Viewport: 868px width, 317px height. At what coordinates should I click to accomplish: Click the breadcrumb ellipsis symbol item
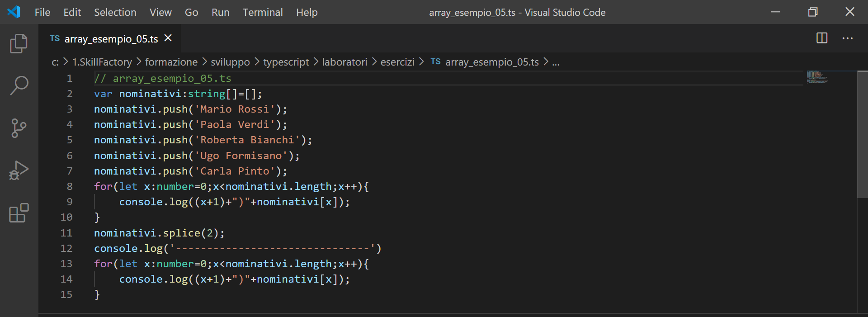(x=556, y=62)
